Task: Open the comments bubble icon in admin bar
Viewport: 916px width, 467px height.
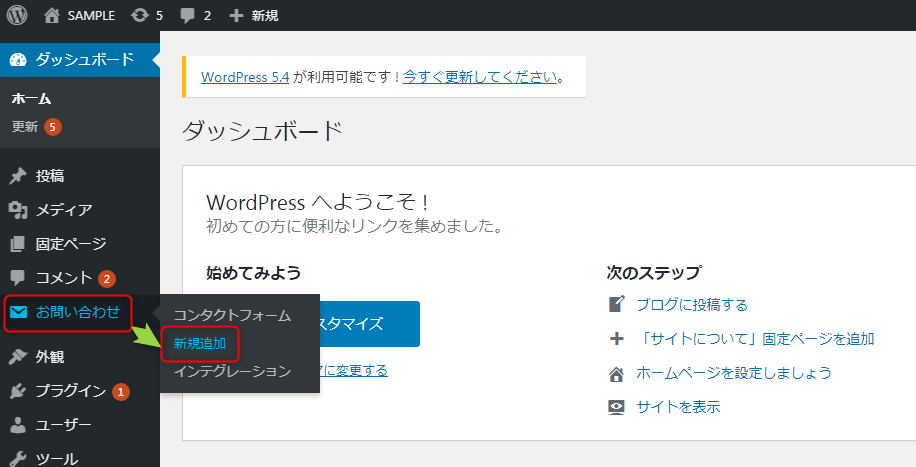Action: point(188,16)
